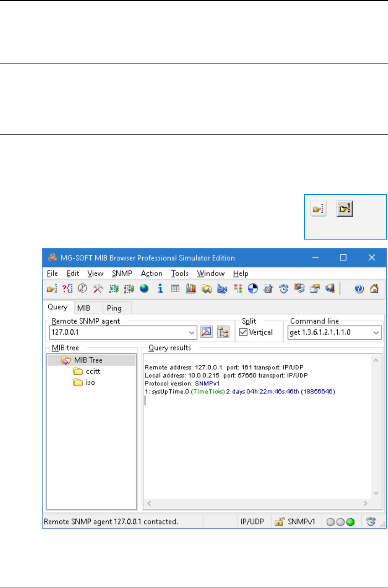This screenshot has width=388, height=588.
Task: Click the Query results left scroll arrow
Action: coord(149,503)
